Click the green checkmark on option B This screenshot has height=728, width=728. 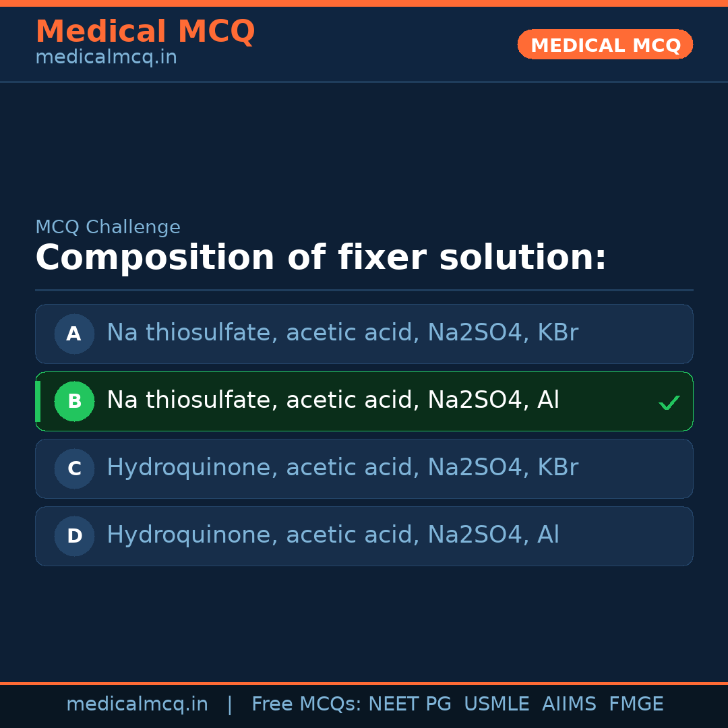coord(669,403)
